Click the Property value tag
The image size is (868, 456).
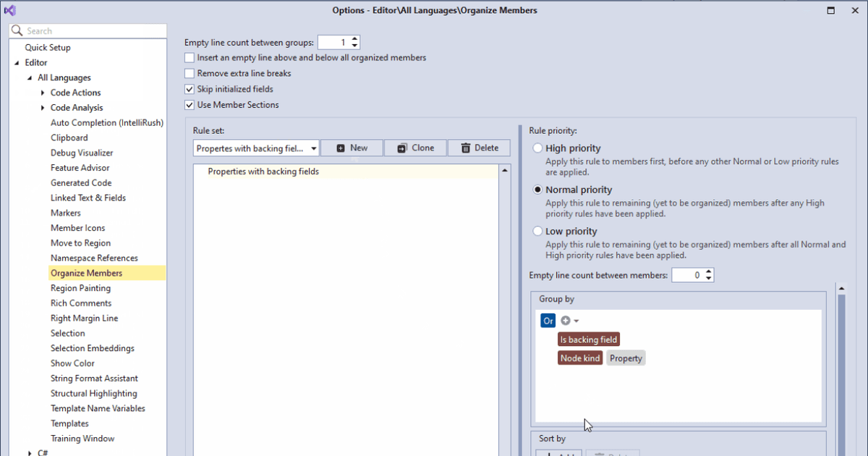pyautogui.click(x=626, y=358)
